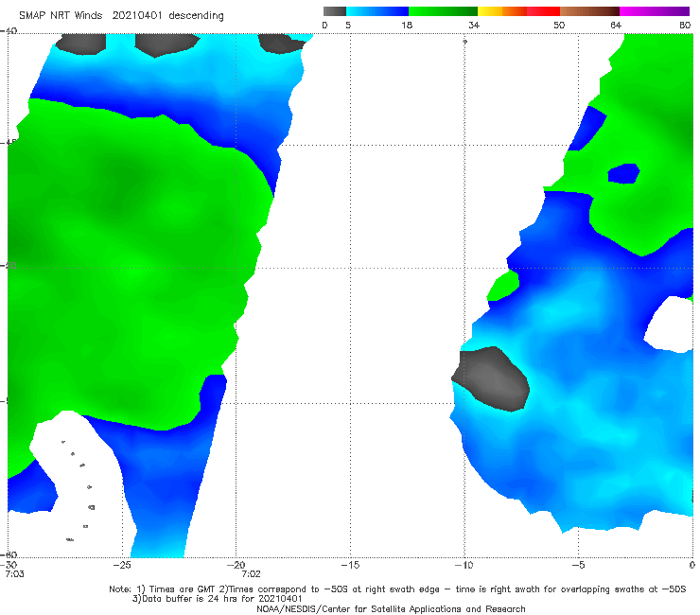Click the note 'Data buffer is 24 hrs for 20210401'

222,599
